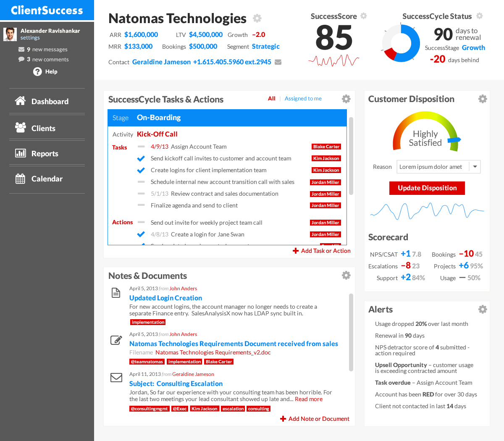Click Add Note or Document link
This screenshot has height=441, width=504.
[x=319, y=419]
